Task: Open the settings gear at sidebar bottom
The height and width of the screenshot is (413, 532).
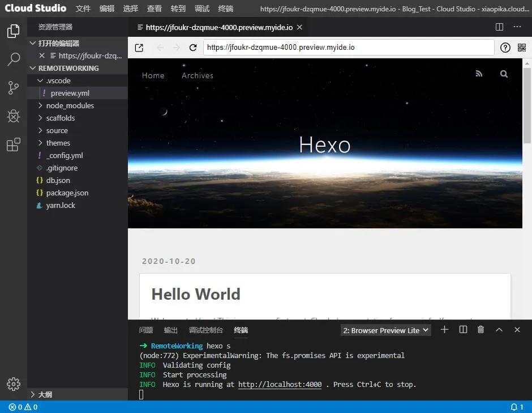Action: (13, 384)
